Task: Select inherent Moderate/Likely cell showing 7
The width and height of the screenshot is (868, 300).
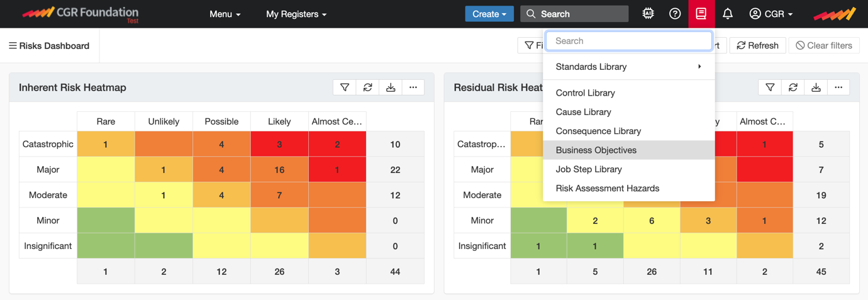Action: (x=279, y=195)
